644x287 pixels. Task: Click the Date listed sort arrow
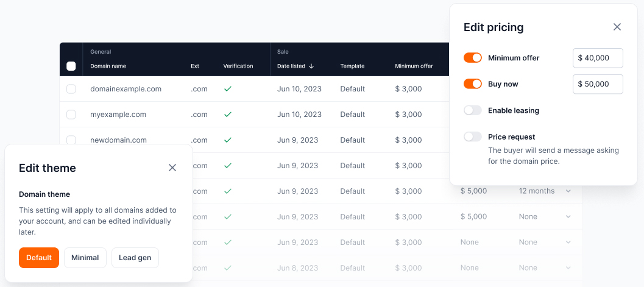click(x=311, y=66)
